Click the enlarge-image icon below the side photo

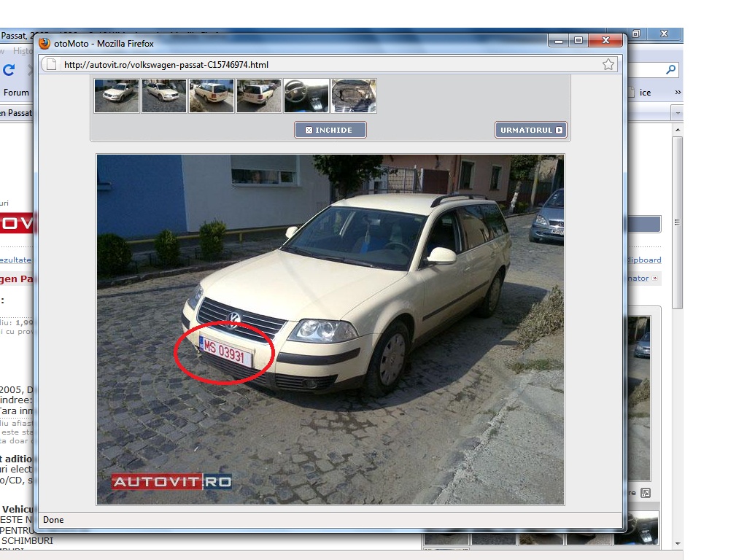pyautogui.click(x=645, y=493)
